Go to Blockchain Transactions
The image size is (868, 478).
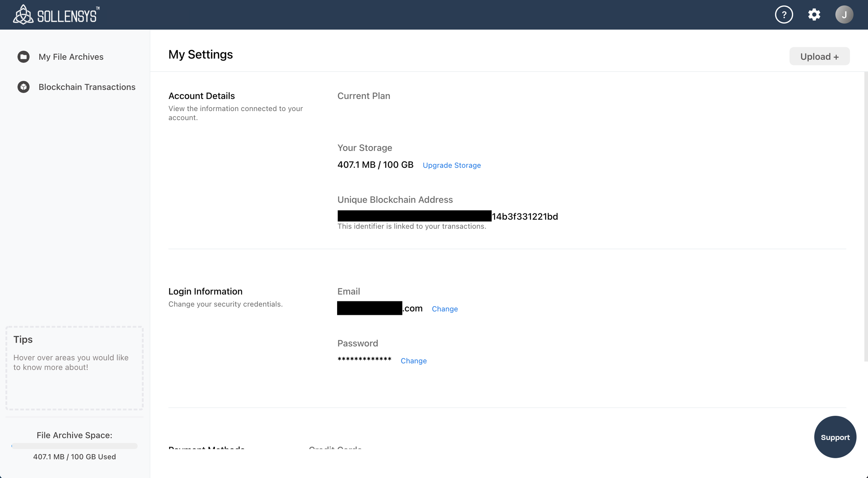tap(87, 87)
